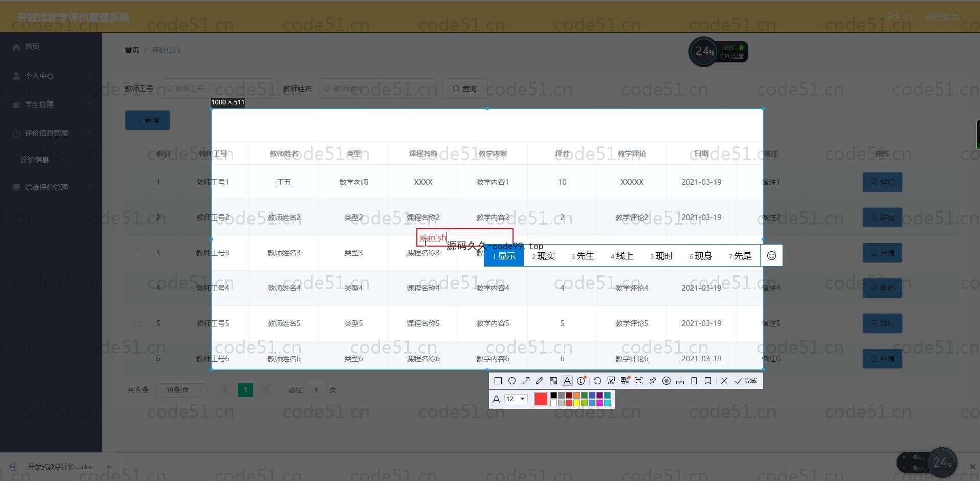The image size is (980, 481).
Task: Click the 前往 page number input
Action: point(316,390)
